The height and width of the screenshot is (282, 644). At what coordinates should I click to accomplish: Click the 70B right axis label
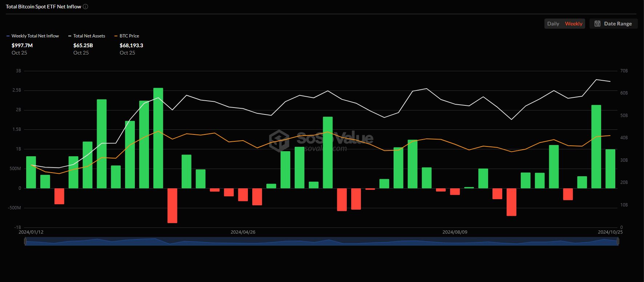pos(624,71)
